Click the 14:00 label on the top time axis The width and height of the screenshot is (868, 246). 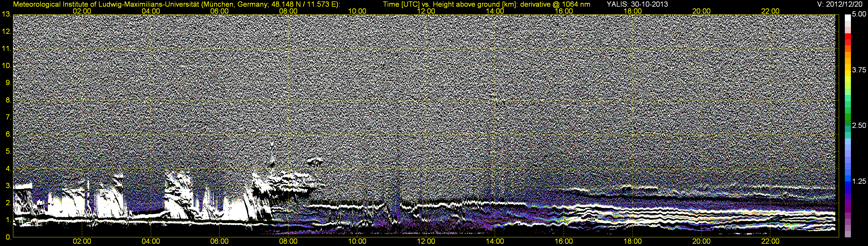[x=495, y=11]
